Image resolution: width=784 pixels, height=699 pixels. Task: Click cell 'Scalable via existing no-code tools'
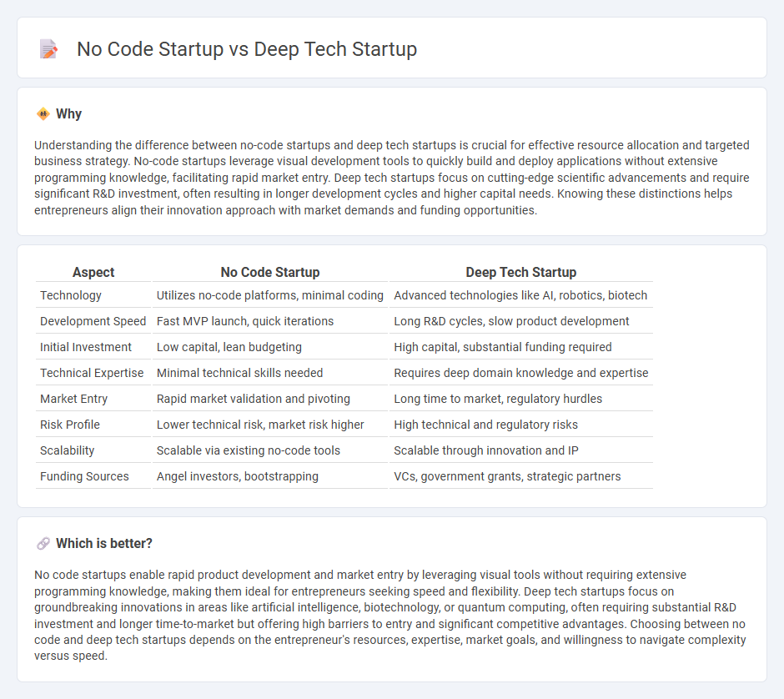click(x=248, y=450)
